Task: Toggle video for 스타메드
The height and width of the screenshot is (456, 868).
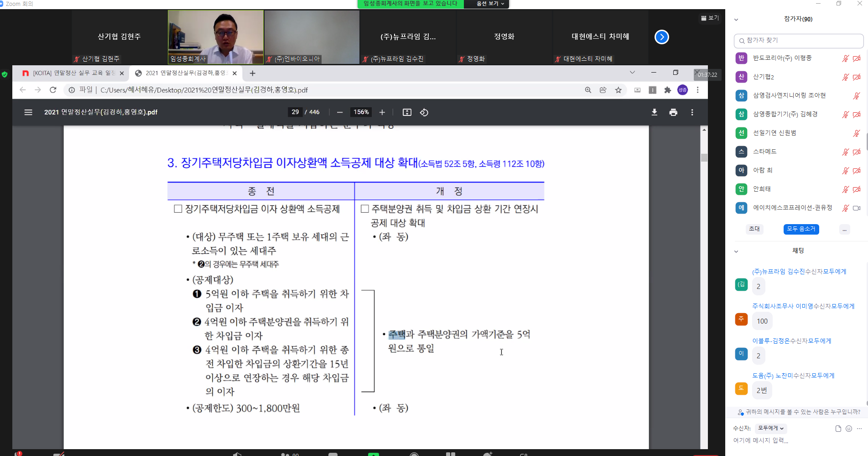Action: 857,152
